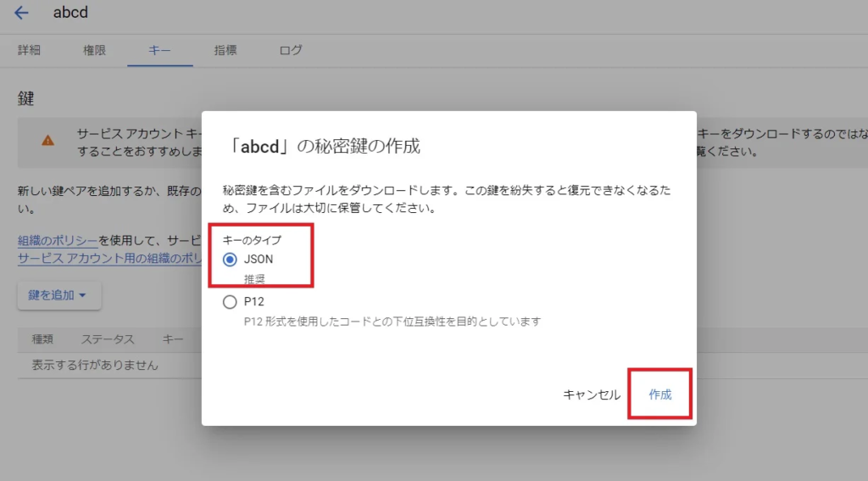Click the 「abcd」の秘密鍵の作成 dialog heading
The height and width of the screenshot is (481, 868).
325,146
